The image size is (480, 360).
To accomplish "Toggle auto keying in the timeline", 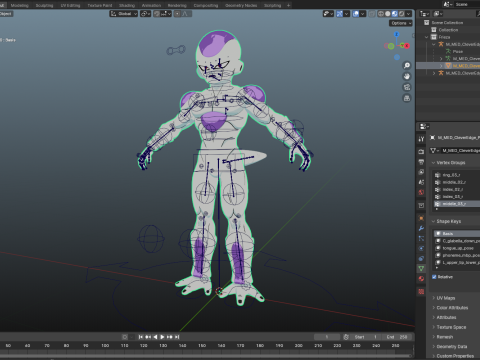I will 125,337.
